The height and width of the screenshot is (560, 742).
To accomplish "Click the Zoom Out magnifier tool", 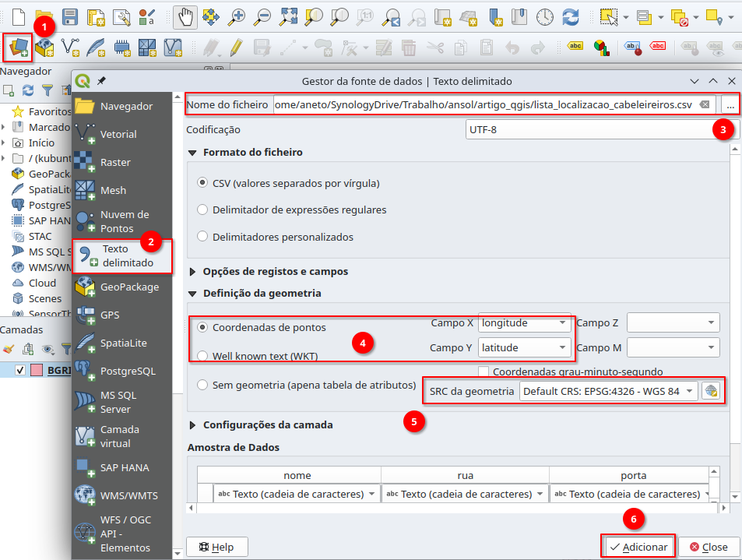I will (x=262, y=17).
